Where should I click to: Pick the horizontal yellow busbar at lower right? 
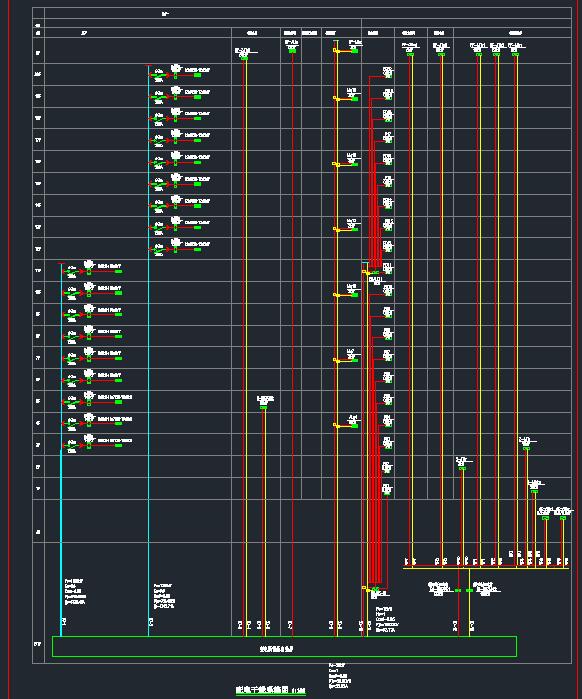(486, 568)
